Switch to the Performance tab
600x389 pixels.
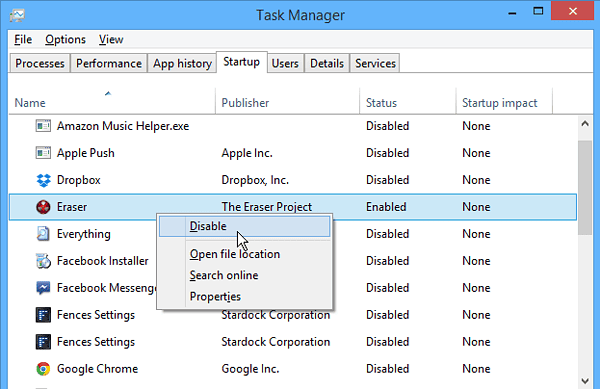pos(109,63)
